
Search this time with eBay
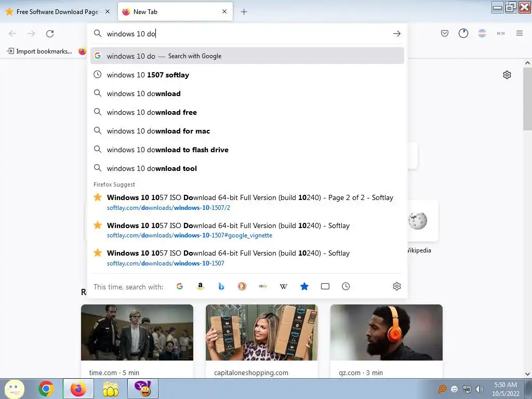263,286
